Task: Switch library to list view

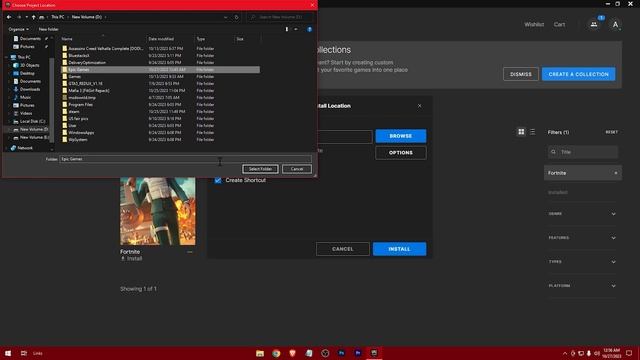Action: pyautogui.click(x=532, y=132)
